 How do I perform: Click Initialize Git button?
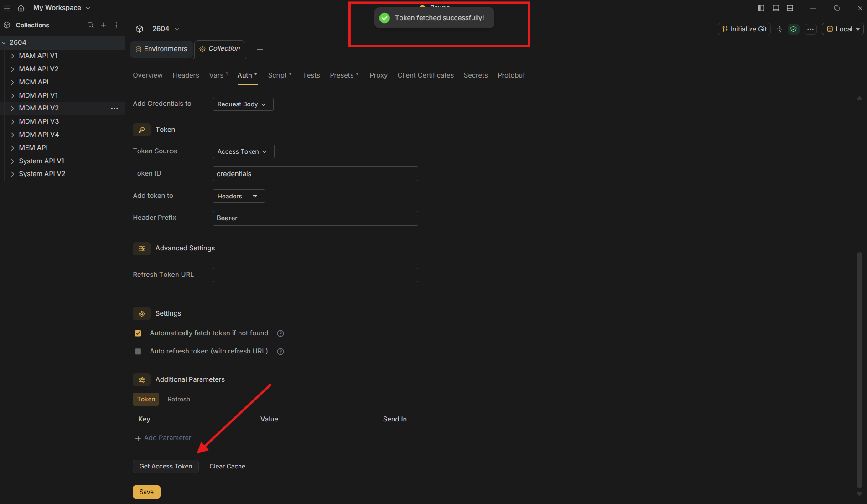744,29
